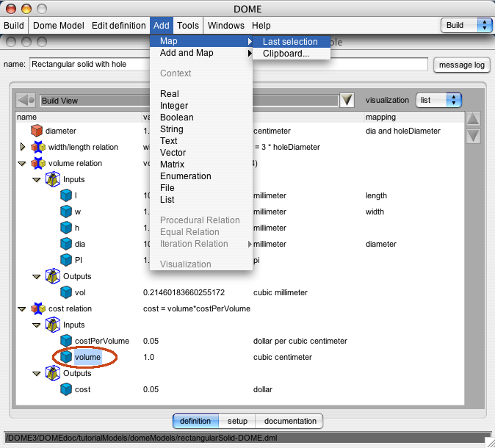Screen dimensions: 495x448
Task: Open the Build View dropdown arrow
Action: pos(347,101)
